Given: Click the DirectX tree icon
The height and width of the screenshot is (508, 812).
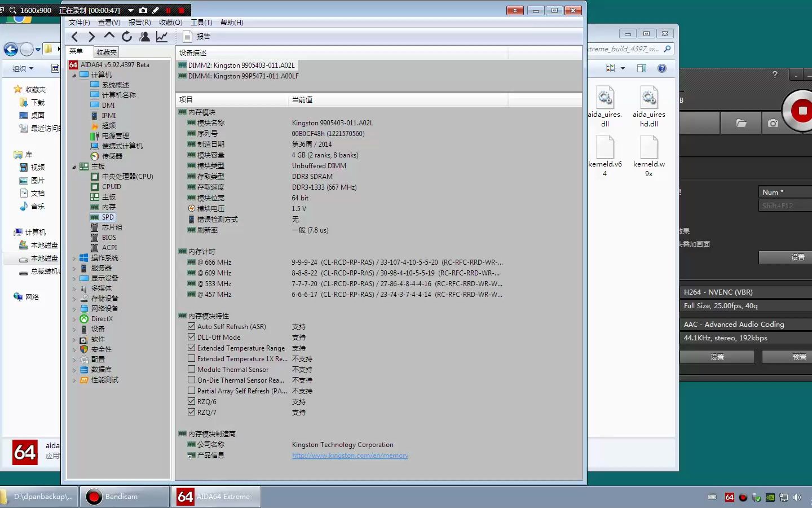Looking at the screenshot, I should coord(84,319).
